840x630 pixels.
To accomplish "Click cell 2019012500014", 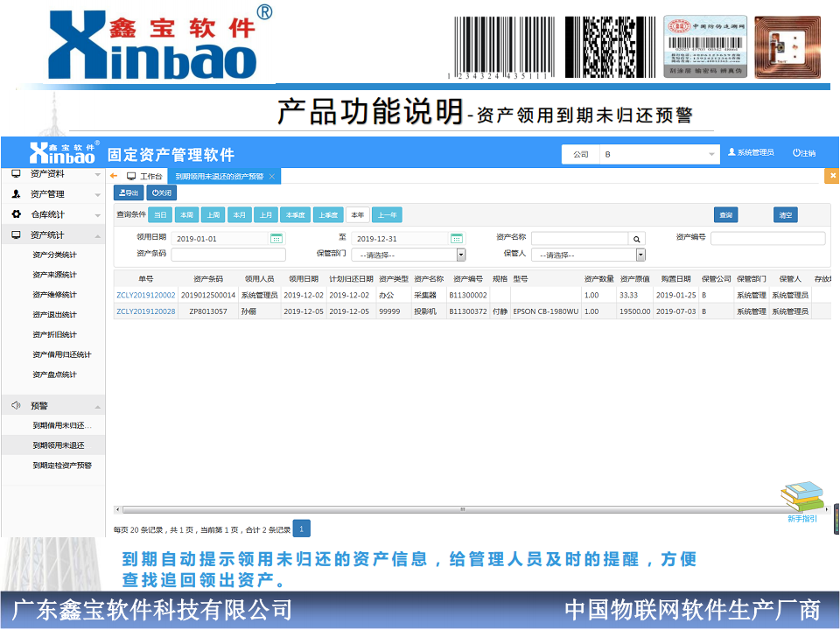I will [208, 295].
